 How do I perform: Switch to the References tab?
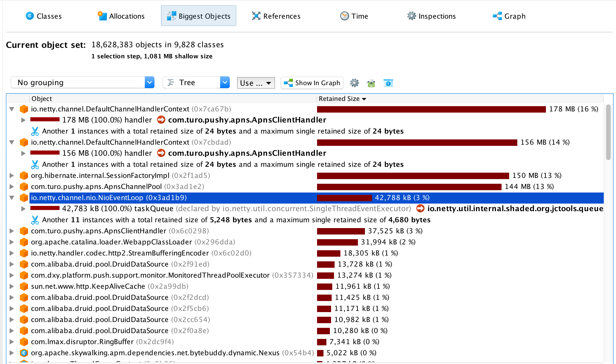click(276, 16)
